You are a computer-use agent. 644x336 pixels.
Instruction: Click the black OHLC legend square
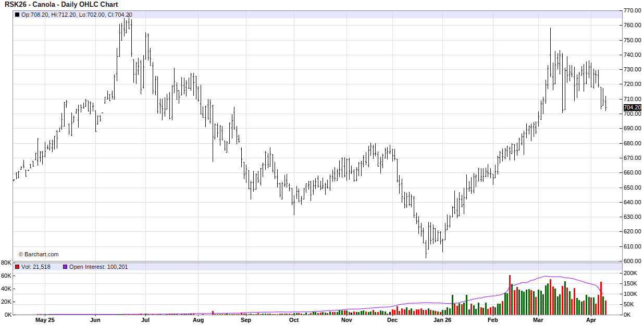click(x=17, y=15)
